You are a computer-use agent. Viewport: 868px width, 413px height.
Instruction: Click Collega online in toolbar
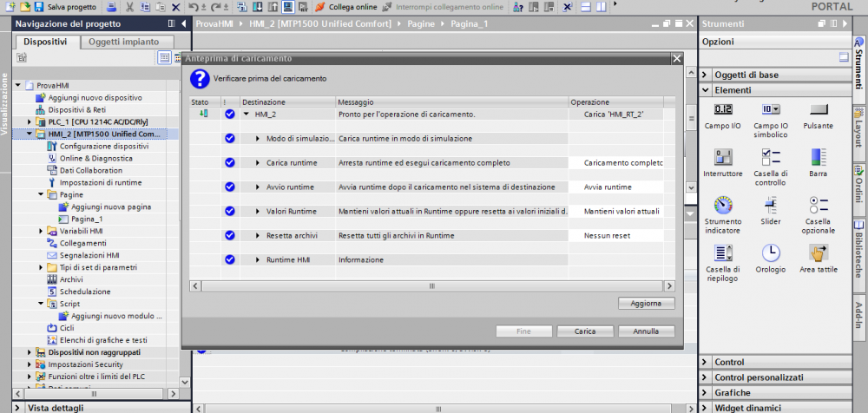[347, 7]
